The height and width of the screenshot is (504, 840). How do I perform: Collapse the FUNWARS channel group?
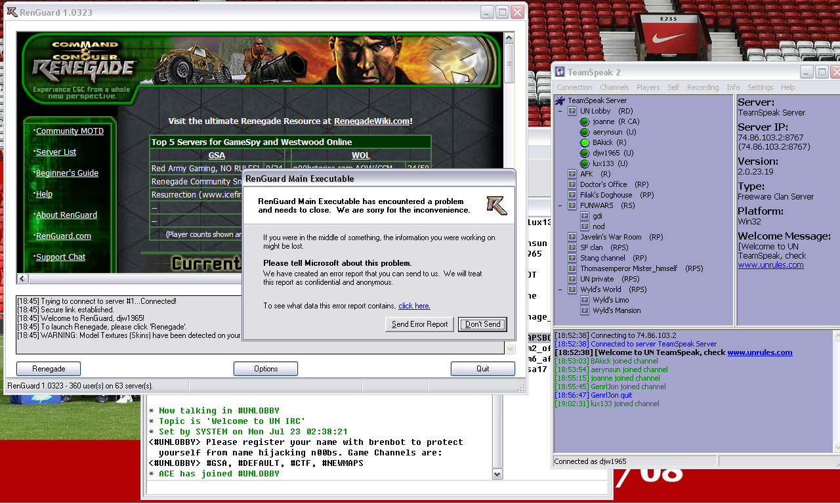(x=560, y=205)
